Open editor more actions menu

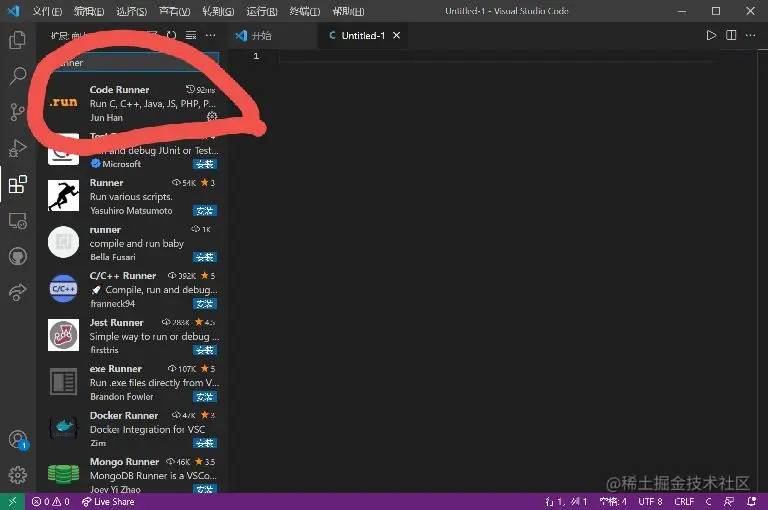(x=750, y=35)
